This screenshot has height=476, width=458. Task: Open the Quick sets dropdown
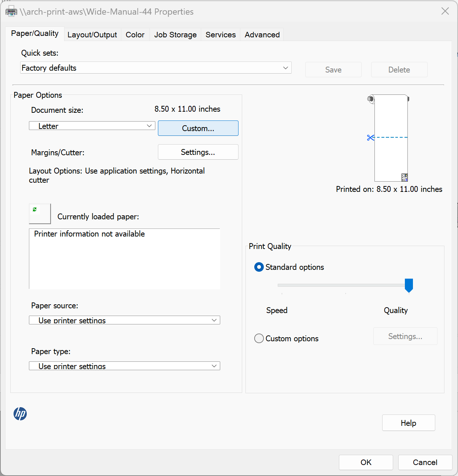(156, 68)
